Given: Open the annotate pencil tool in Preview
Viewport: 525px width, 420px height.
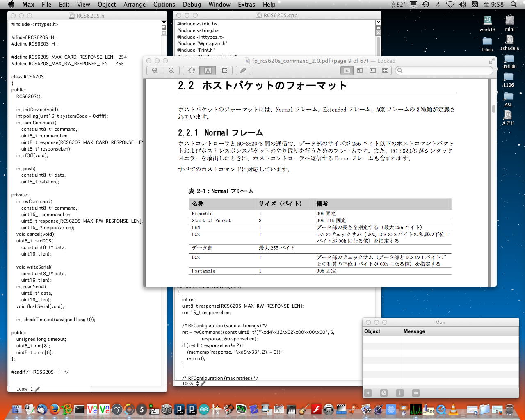Looking at the screenshot, I should tap(243, 71).
